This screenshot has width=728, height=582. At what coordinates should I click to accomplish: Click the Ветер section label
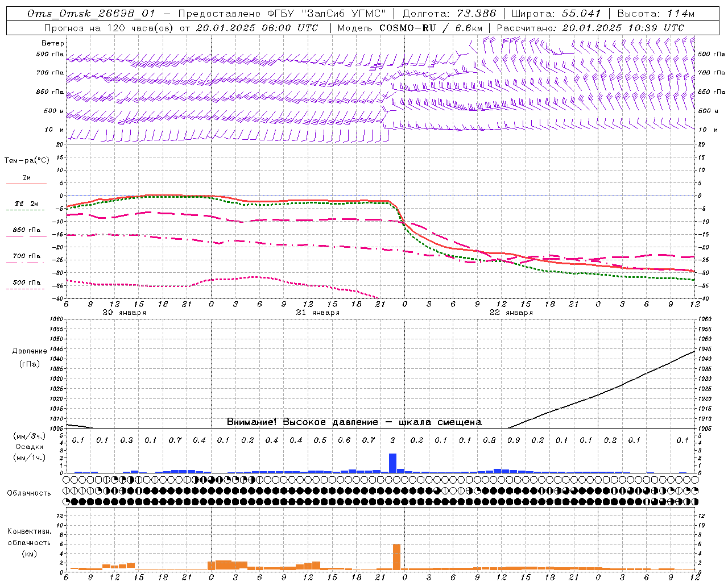coord(53,43)
